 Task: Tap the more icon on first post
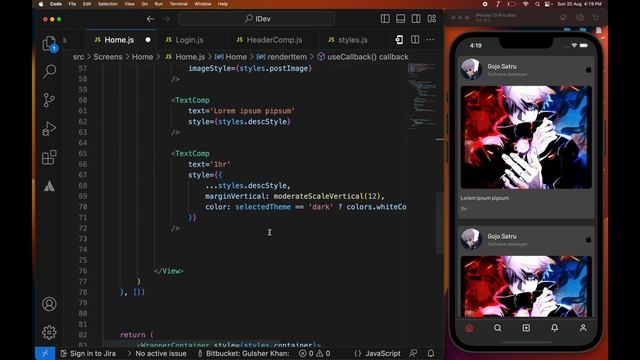click(588, 70)
